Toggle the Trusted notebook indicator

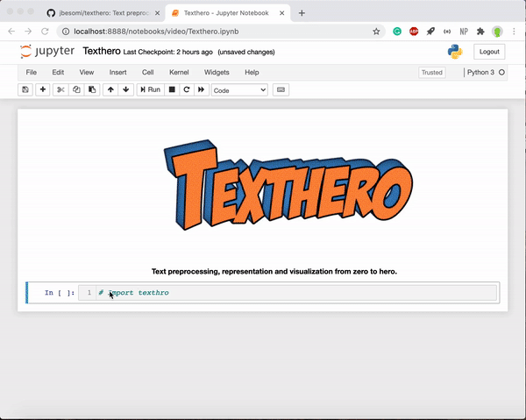pyautogui.click(x=431, y=73)
